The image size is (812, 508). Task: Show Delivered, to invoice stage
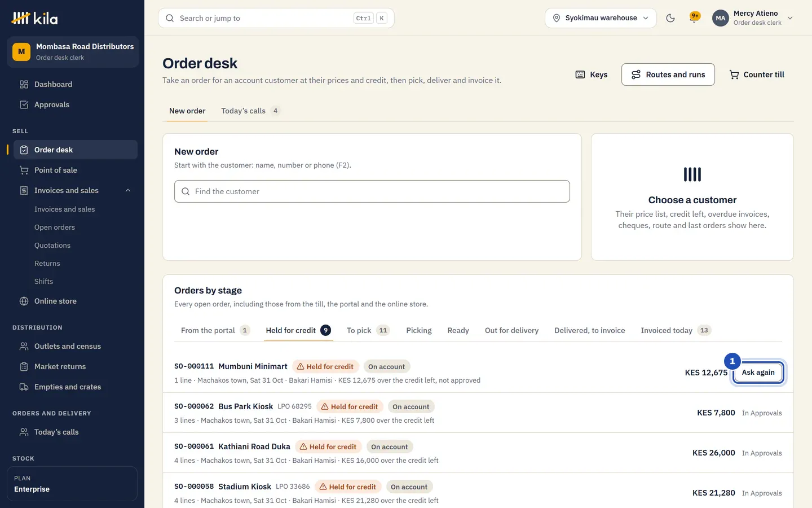click(589, 330)
